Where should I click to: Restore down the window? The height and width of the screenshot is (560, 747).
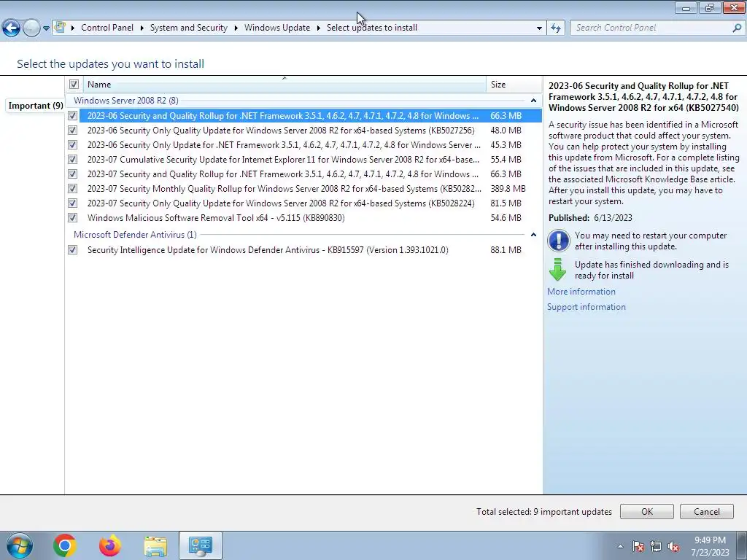click(x=710, y=7)
